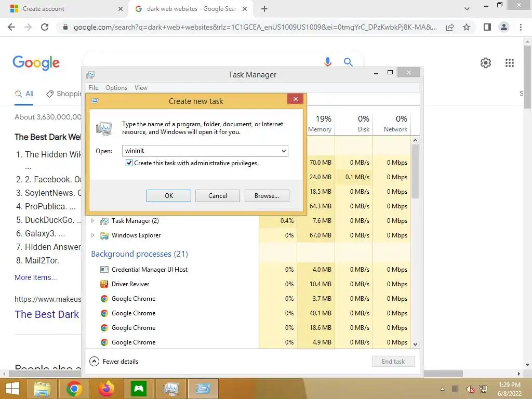Open the Browse... file picker
532x399 pixels.
(267, 196)
